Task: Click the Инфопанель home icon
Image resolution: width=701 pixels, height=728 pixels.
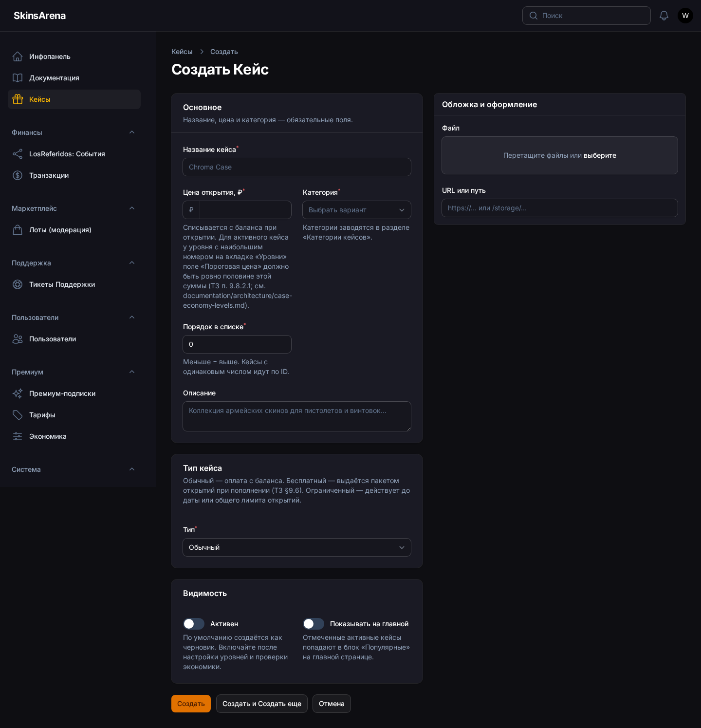Action: point(18,56)
